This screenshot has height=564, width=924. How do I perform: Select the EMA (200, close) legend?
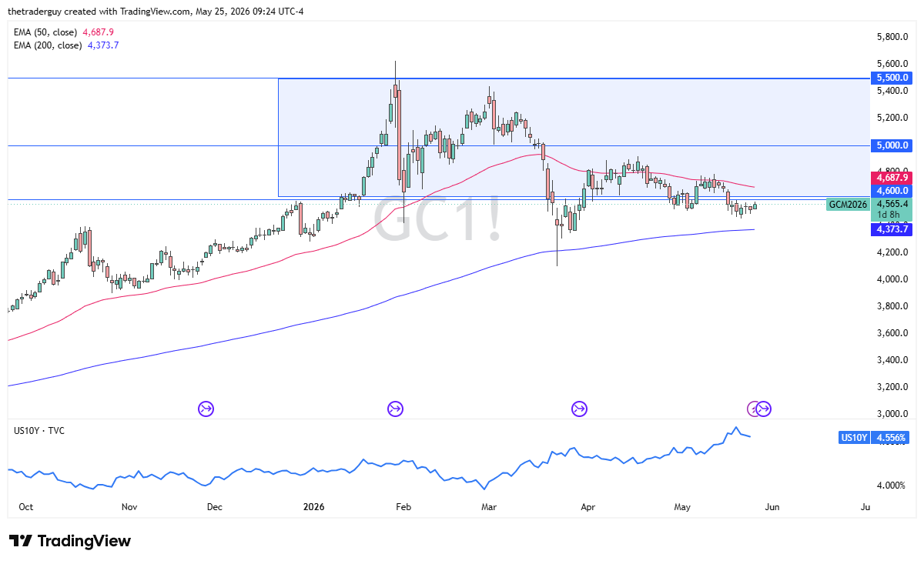(66, 45)
